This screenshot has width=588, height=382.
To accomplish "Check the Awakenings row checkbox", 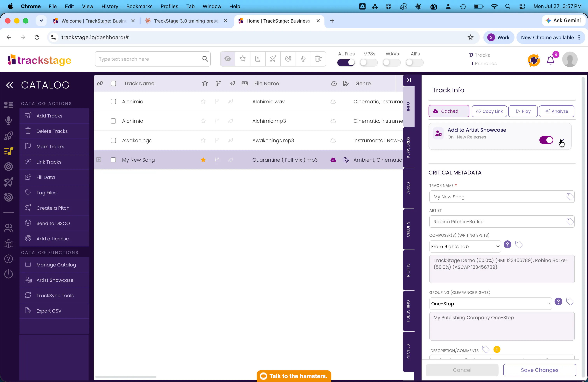I will click(x=113, y=140).
